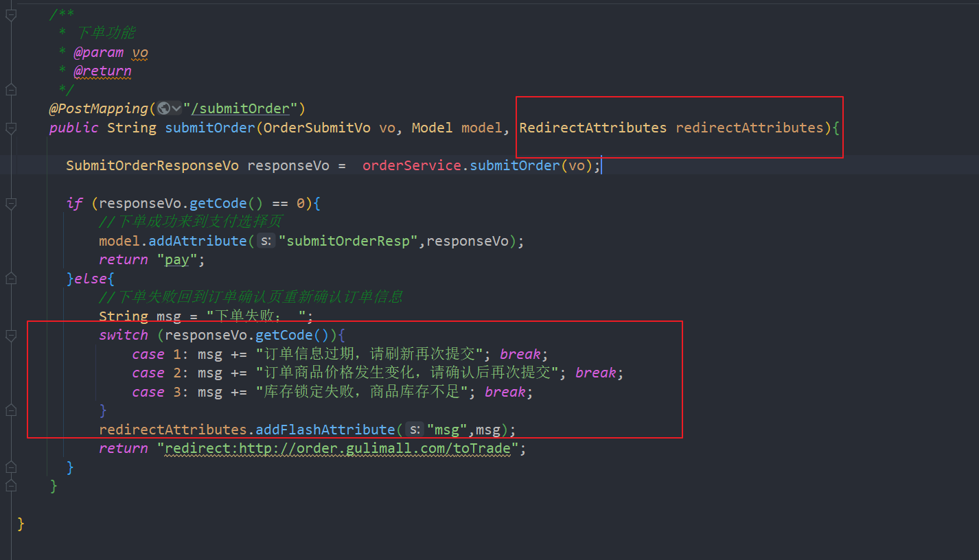Click the @PostMapping annotation

pos(98,108)
